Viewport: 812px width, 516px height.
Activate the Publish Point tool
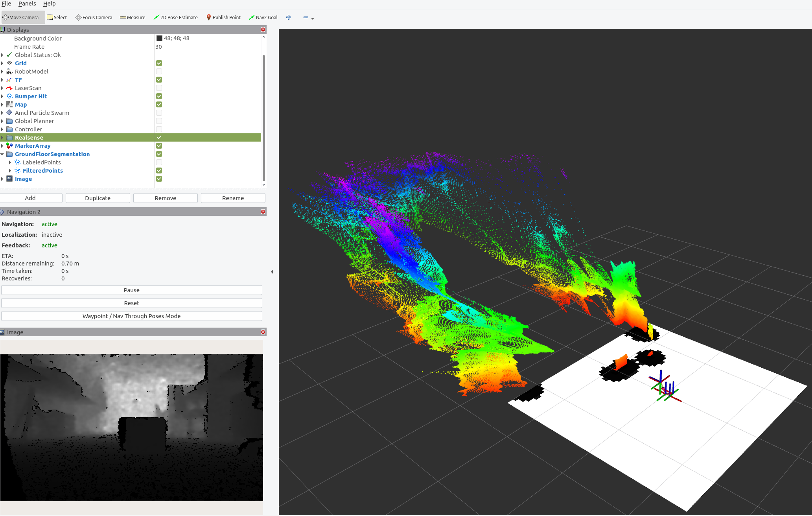click(223, 17)
